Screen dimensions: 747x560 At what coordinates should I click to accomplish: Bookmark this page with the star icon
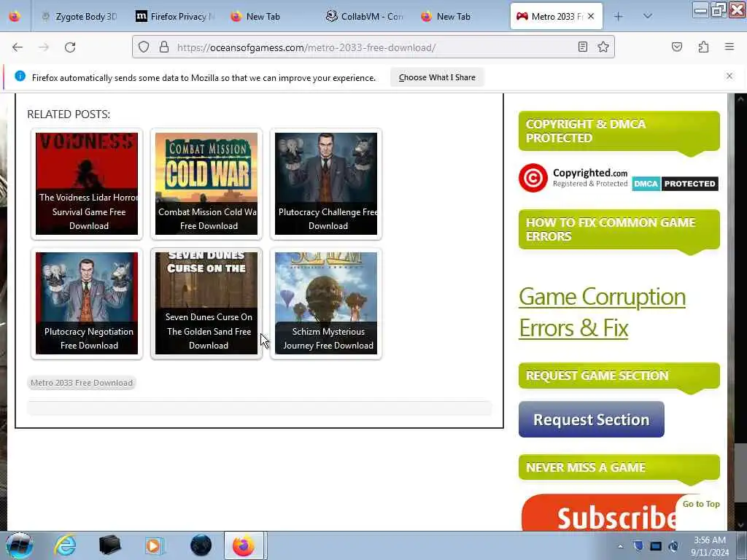[x=603, y=47]
